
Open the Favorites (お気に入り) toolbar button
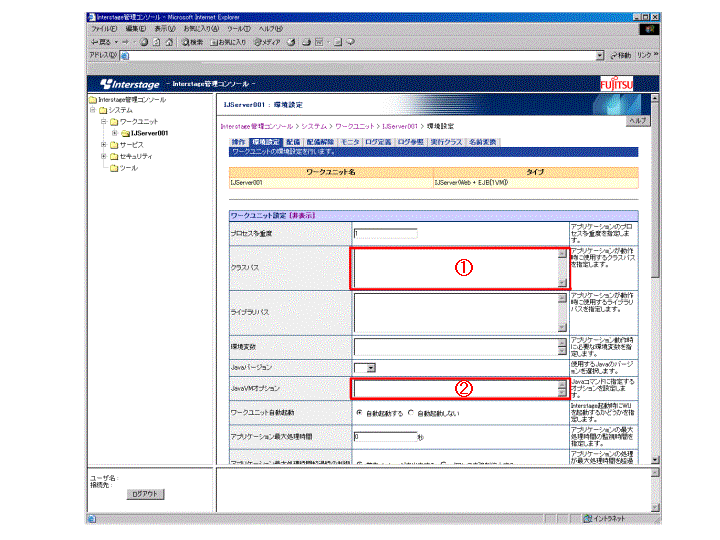(x=229, y=42)
